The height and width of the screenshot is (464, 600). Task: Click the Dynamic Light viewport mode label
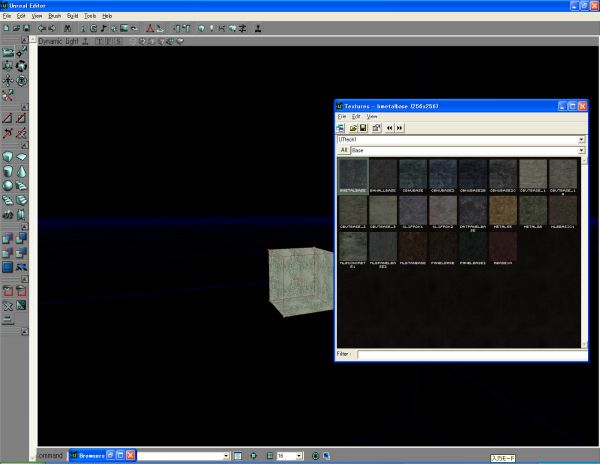pyautogui.click(x=58, y=41)
